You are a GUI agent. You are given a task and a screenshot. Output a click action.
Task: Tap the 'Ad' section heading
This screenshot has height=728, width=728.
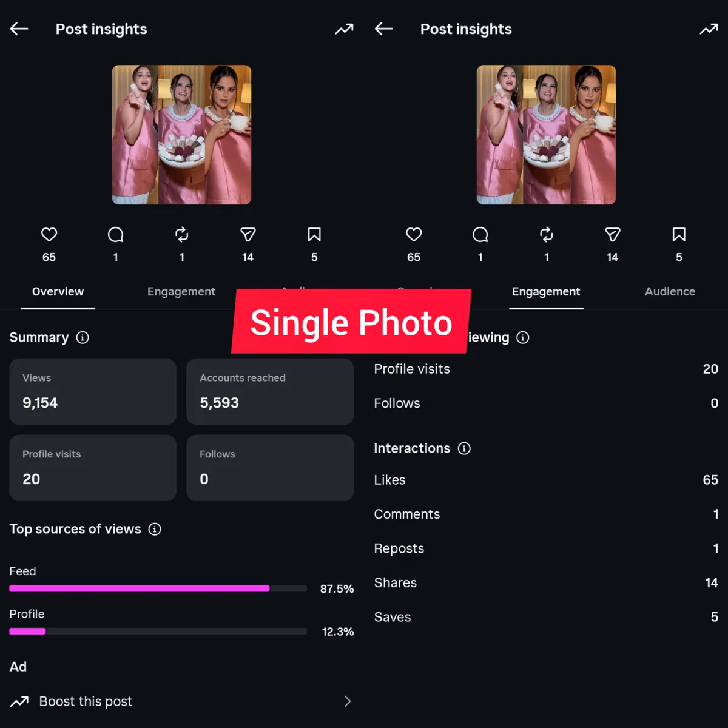(x=18, y=667)
